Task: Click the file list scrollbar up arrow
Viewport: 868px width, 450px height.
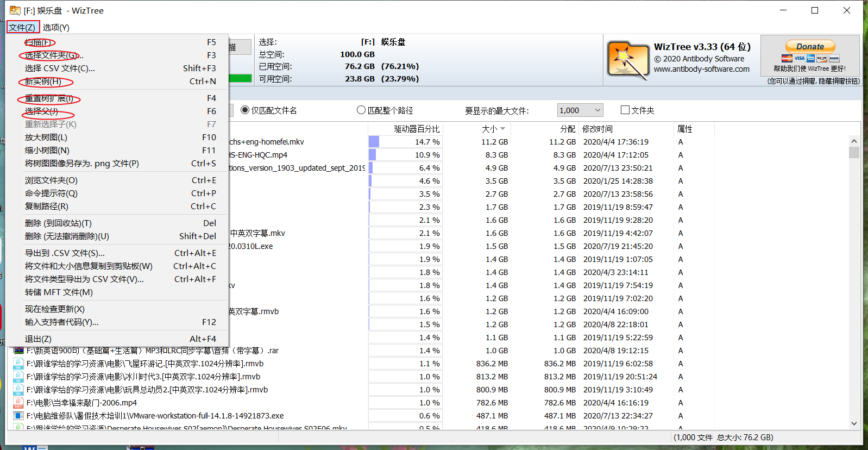Action: point(854,141)
